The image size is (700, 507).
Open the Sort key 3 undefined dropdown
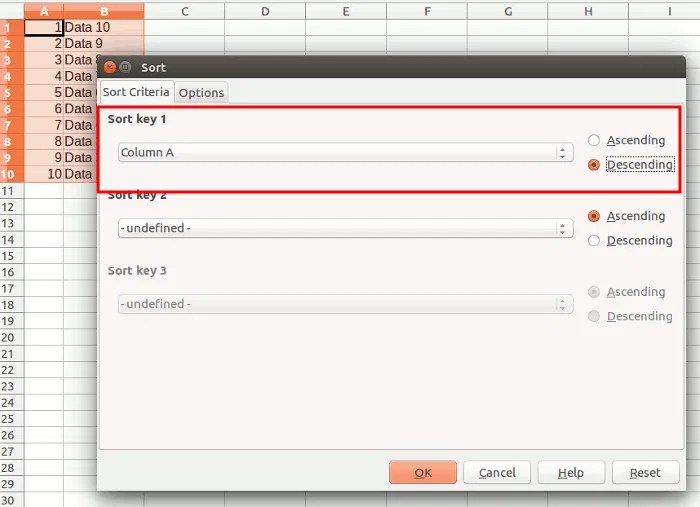(346, 304)
